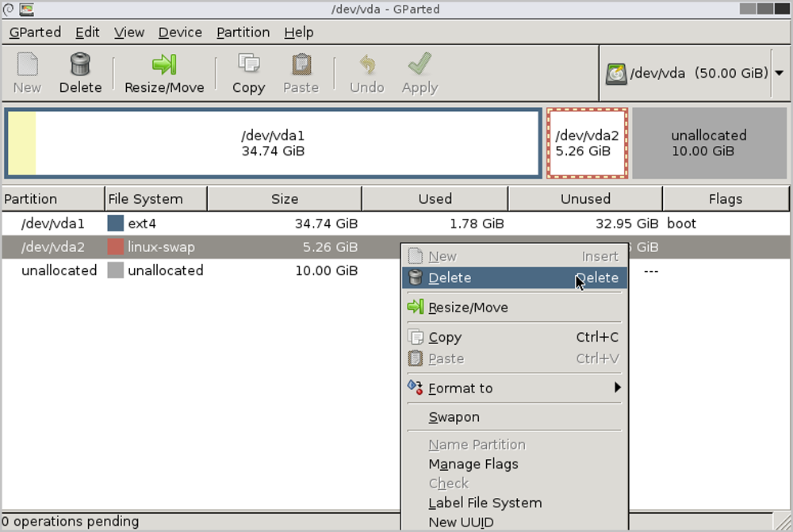Click the Delete trash icon in toolbar
The image size is (793, 532).
tap(80, 64)
